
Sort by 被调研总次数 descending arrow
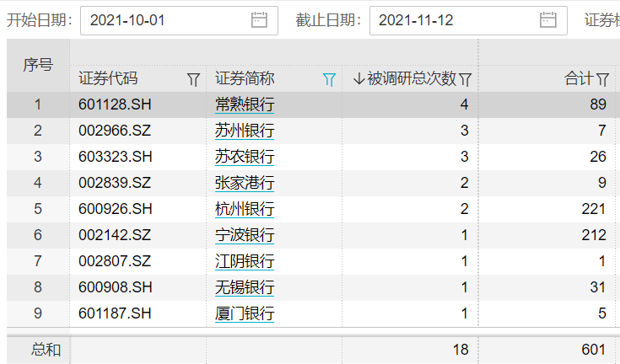click(x=359, y=79)
